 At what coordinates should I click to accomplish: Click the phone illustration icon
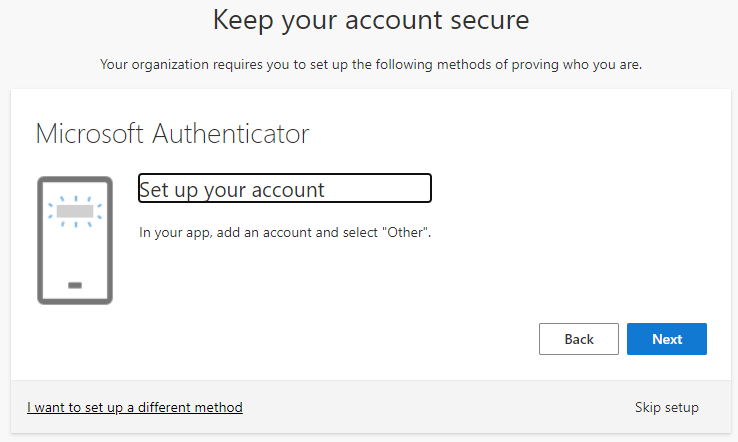[75, 240]
